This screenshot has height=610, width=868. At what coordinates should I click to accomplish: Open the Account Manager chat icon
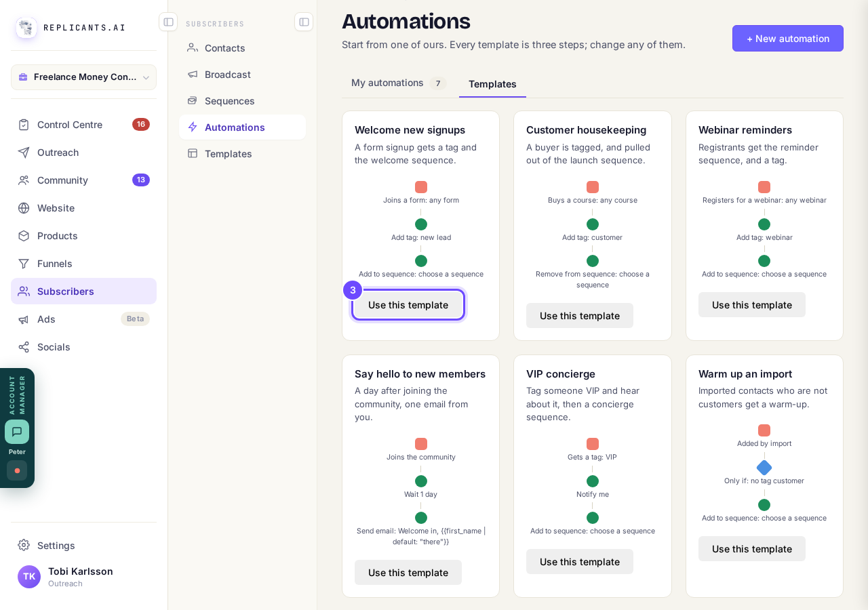point(17,432)
